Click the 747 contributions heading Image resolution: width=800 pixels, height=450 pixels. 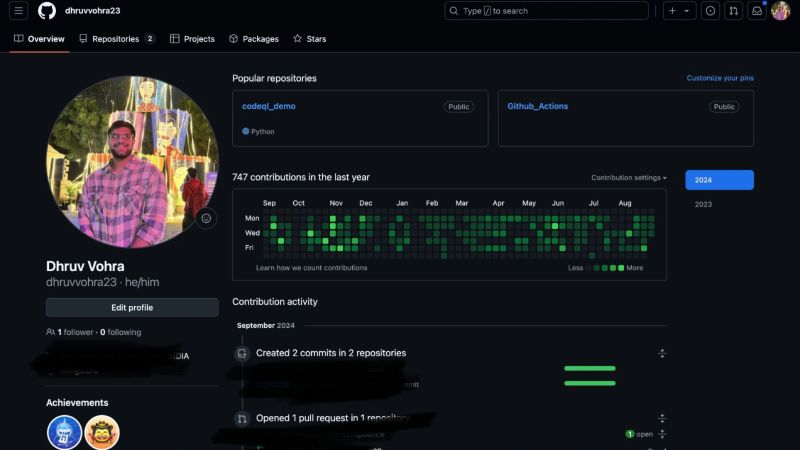(x=301, y=177)
